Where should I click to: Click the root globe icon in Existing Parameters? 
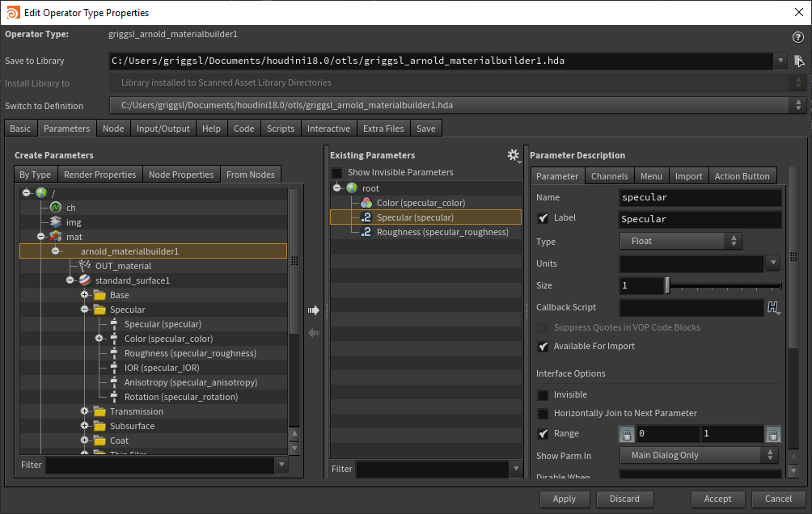(x=352, y=187)
